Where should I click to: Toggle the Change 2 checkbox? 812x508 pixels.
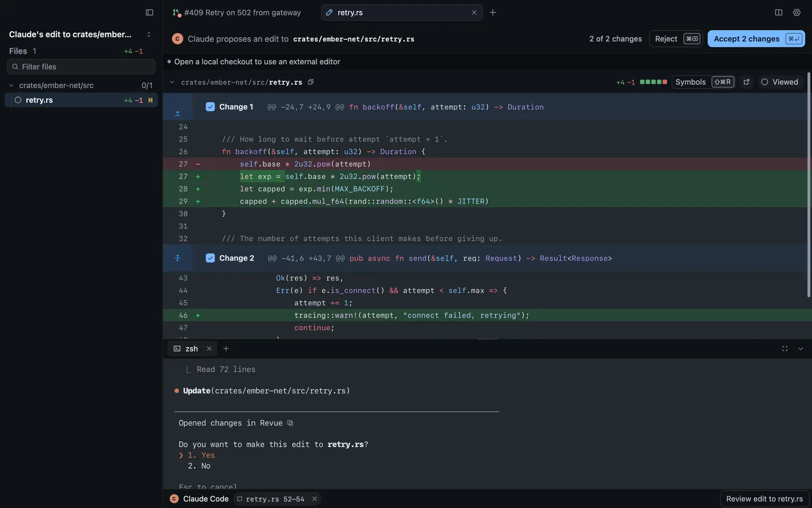coord(210,258)
